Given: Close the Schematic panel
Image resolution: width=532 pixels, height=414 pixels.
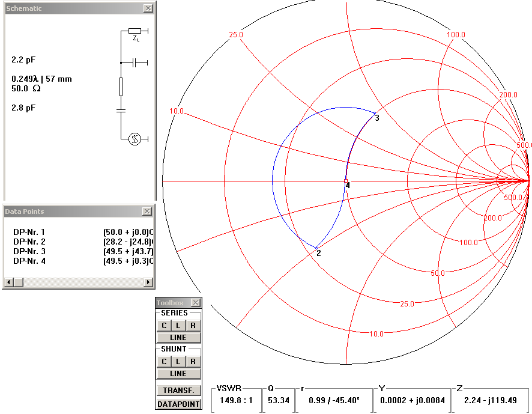Looking at the screenshot, I should (148, 8).
